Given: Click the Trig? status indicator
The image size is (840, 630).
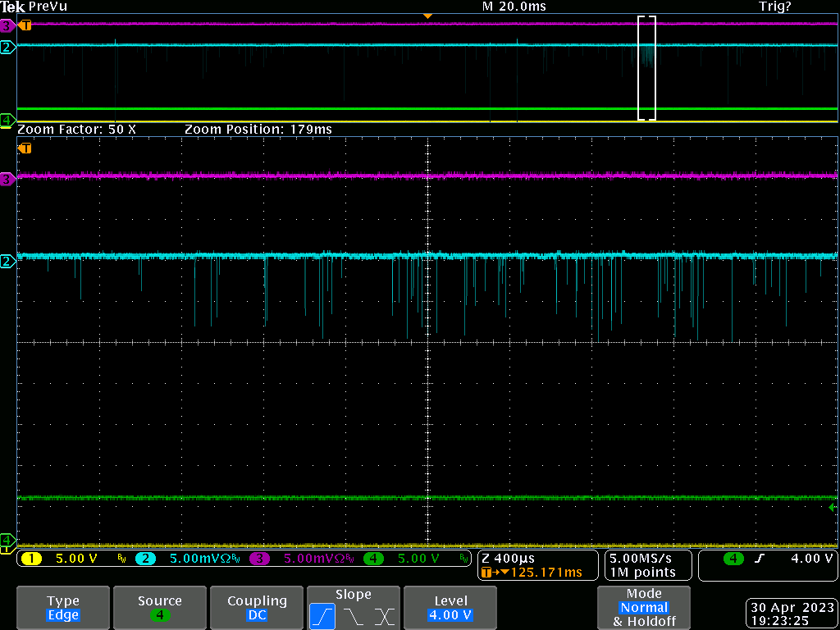Looking at the screenshot, I should coord(774,7).
